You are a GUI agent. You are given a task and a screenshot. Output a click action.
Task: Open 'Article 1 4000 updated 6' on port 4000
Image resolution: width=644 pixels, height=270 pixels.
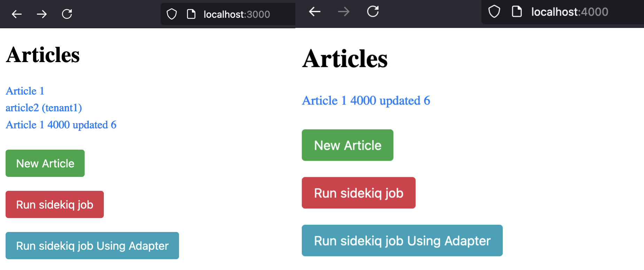(x=366, y=101)
